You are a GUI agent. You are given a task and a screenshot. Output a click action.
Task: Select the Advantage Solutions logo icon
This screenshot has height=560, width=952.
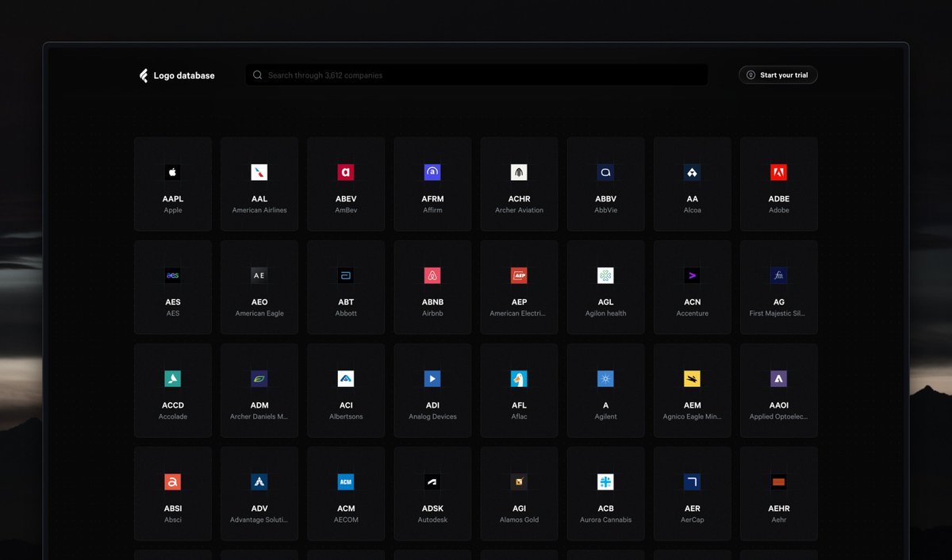click(259, 481)
